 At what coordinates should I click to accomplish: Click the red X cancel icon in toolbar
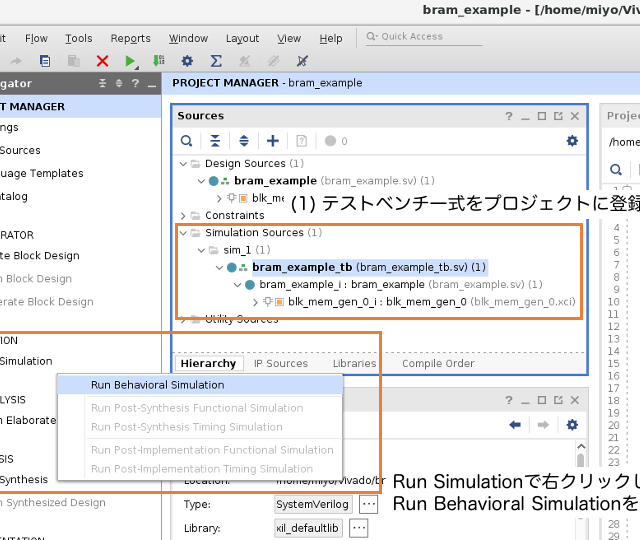(102, 61)
